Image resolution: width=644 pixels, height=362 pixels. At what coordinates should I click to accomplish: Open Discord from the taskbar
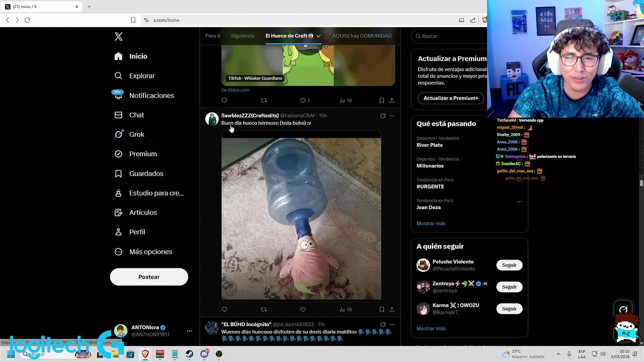pyautogui.click(x=204, y=354)
